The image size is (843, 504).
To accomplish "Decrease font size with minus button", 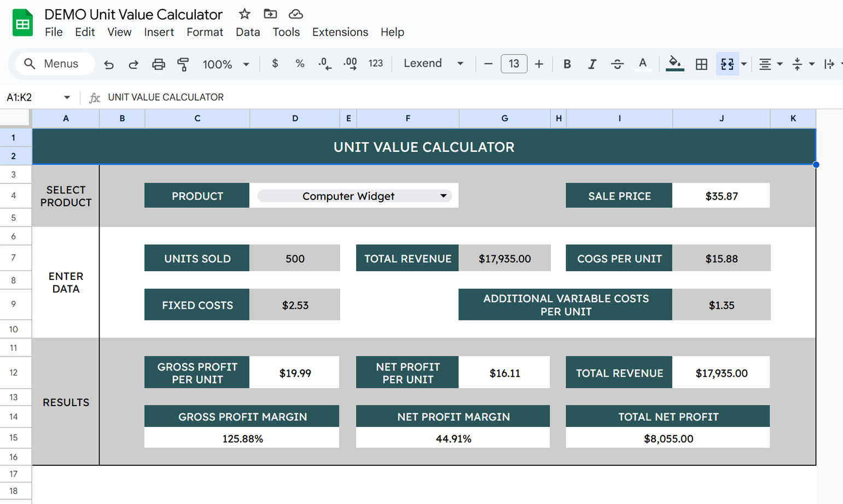I will pos(489,64).
